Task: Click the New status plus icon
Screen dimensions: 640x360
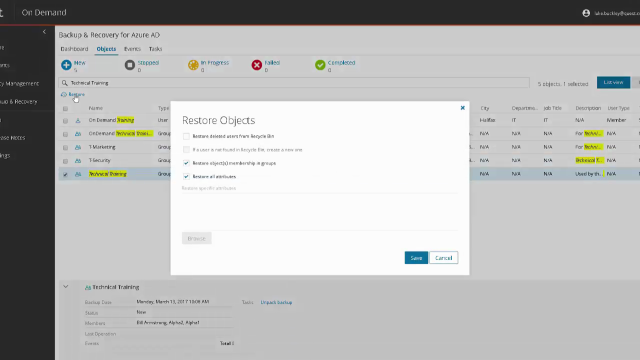Action: tap(66, 65)
